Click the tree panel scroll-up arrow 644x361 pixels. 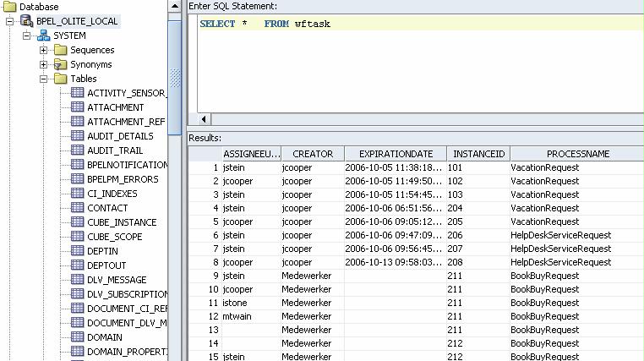[175, 6]
